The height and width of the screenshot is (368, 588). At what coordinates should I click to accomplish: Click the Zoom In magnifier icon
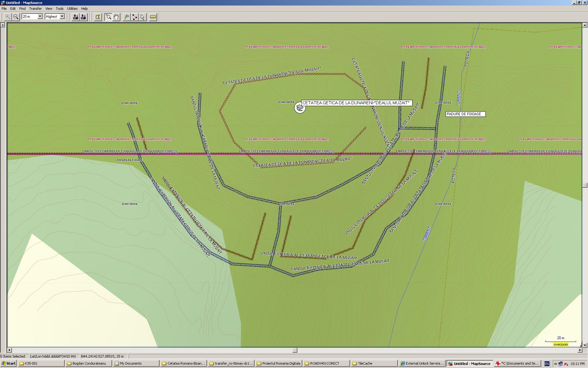pyautogui.click(x=8, y=17)
